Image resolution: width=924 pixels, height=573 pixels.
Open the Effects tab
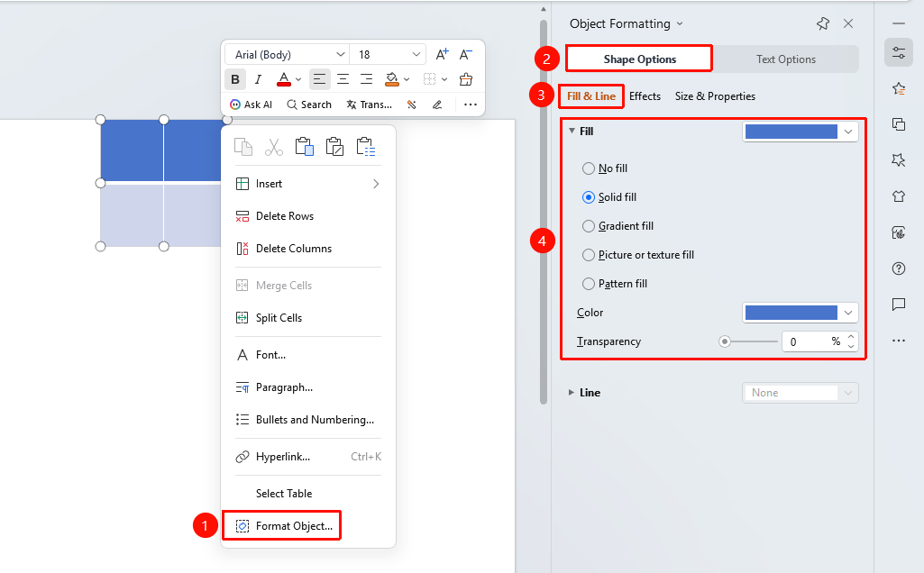coord(645,96)
